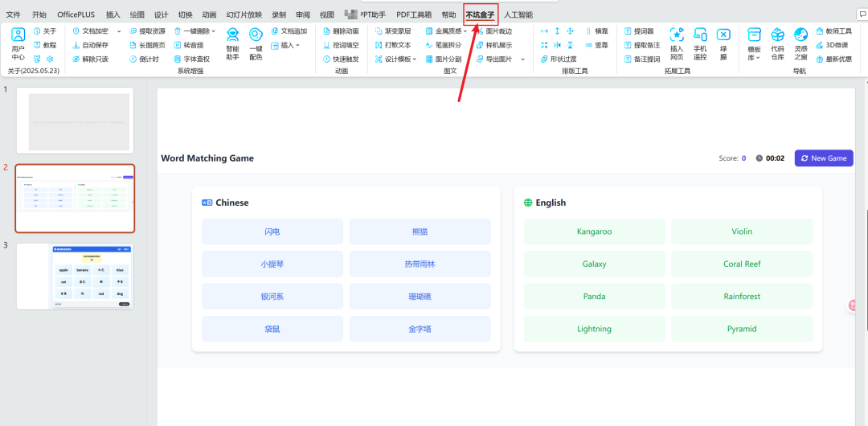This screenshot has height=426, width=868.
Task: Click the 智能助手 smart assistant icon
Action: 232,43
